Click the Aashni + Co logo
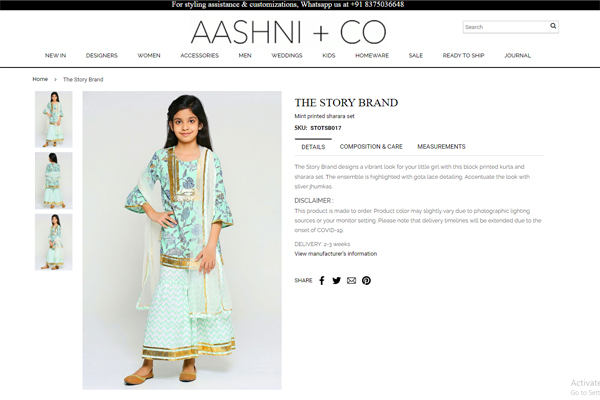600x400 pixels. (288, 32)
